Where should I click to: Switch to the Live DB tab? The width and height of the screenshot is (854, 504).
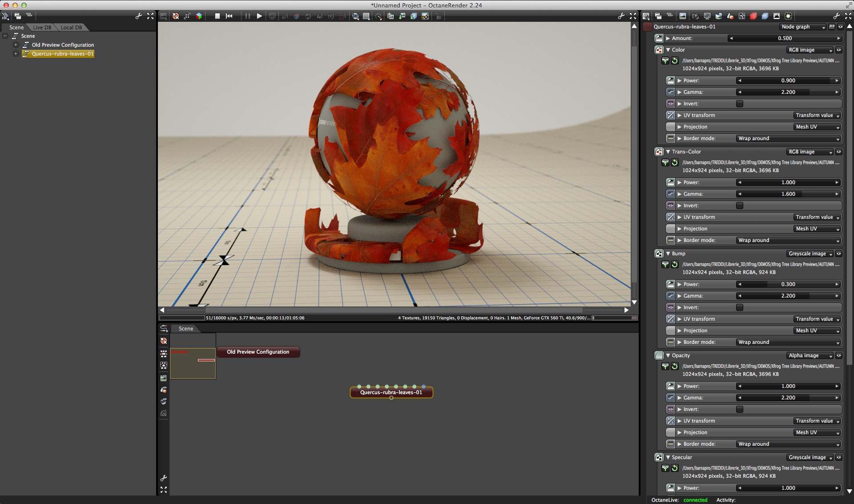(x=42, y=28)
